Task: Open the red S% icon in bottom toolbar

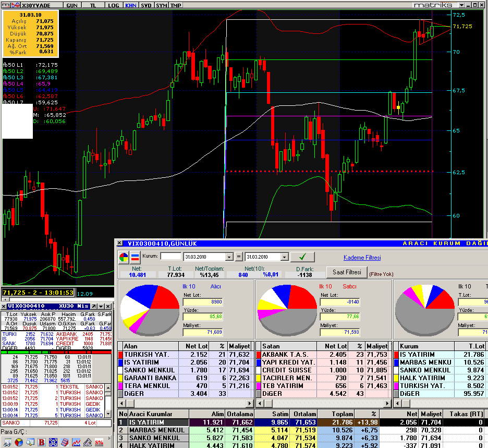Action: tap(99, 442)
